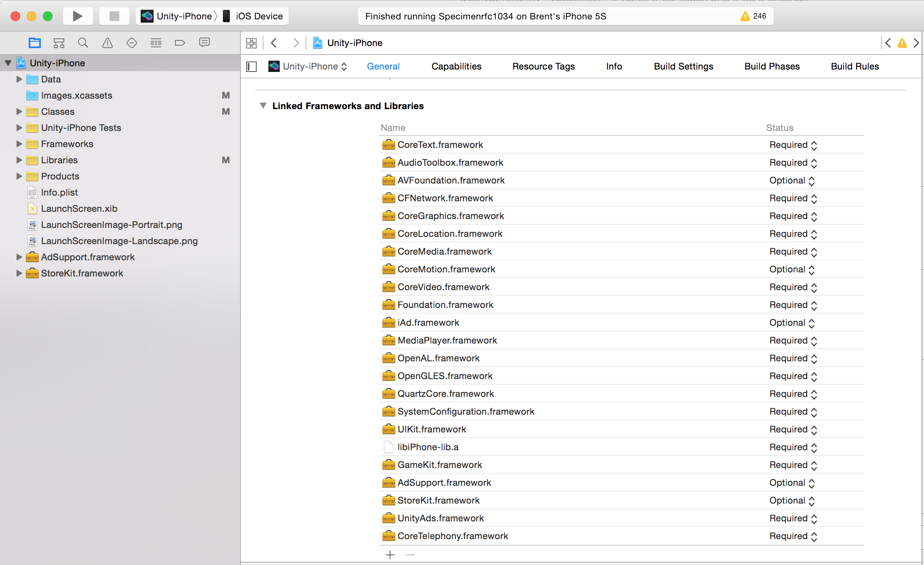Open the Breakpoint navigator icon

point(180,43)
